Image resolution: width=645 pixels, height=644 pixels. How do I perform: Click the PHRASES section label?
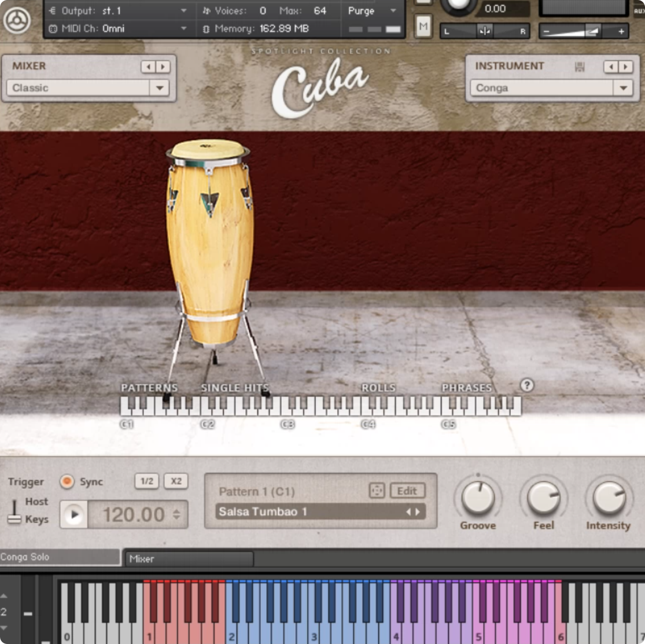[x=467, y=388]
